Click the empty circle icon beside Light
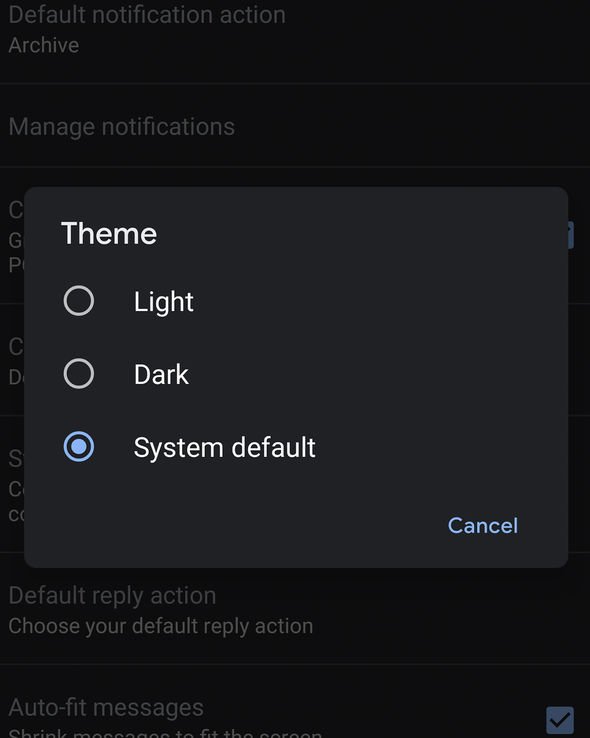590x738 pixels. (79, 301)
